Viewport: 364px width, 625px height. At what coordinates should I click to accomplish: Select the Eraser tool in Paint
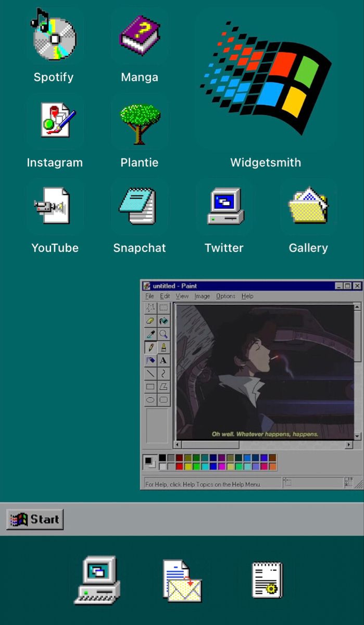coord(150,321)
